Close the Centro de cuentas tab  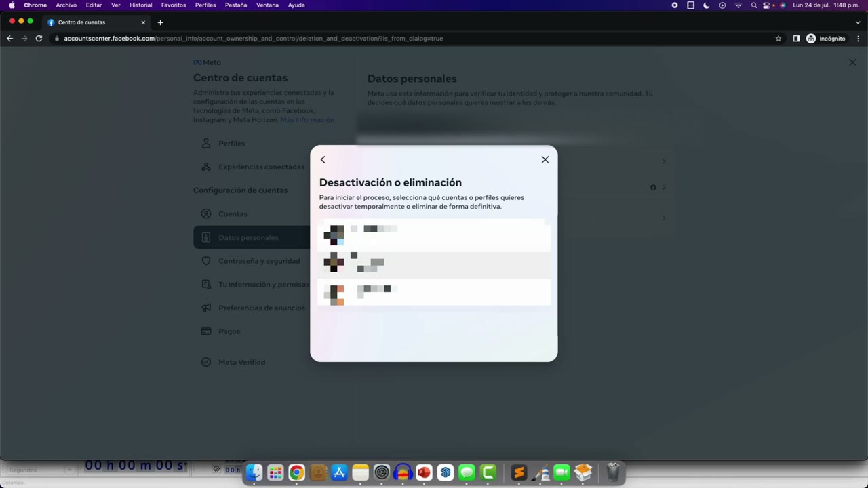(x=143, y=22)
